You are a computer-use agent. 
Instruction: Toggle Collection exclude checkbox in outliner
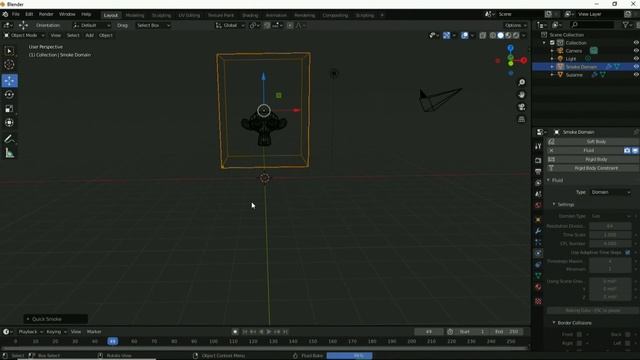[552, 42]
